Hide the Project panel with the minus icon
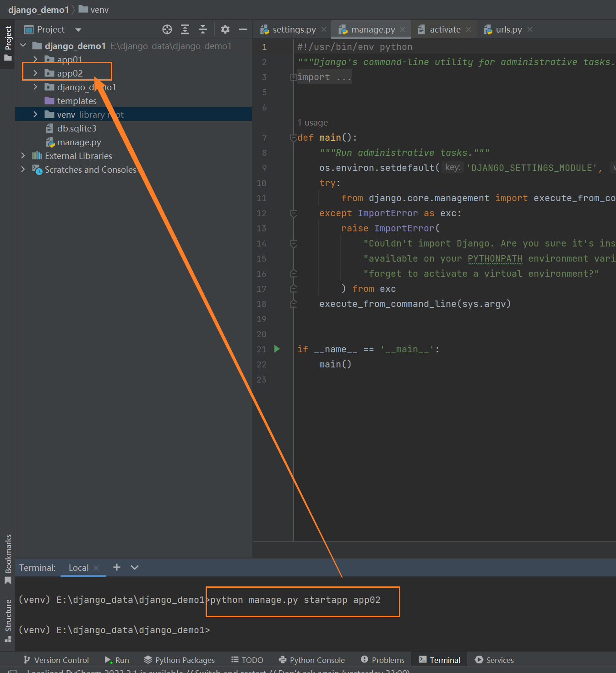616x673 pixels. point(243,29)
